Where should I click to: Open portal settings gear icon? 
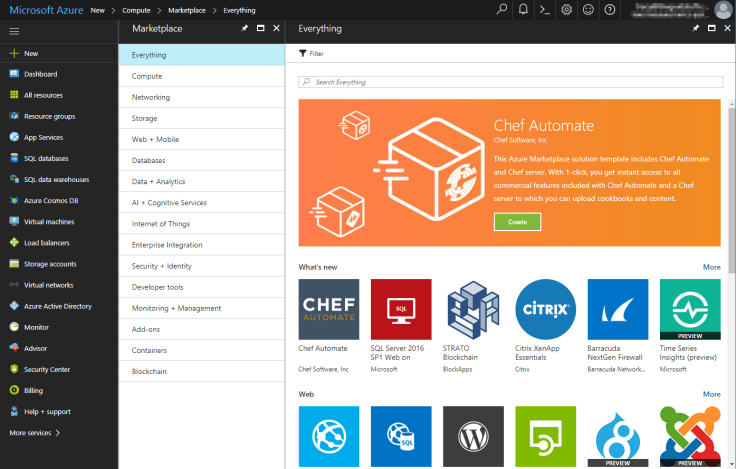coord(567,9)
